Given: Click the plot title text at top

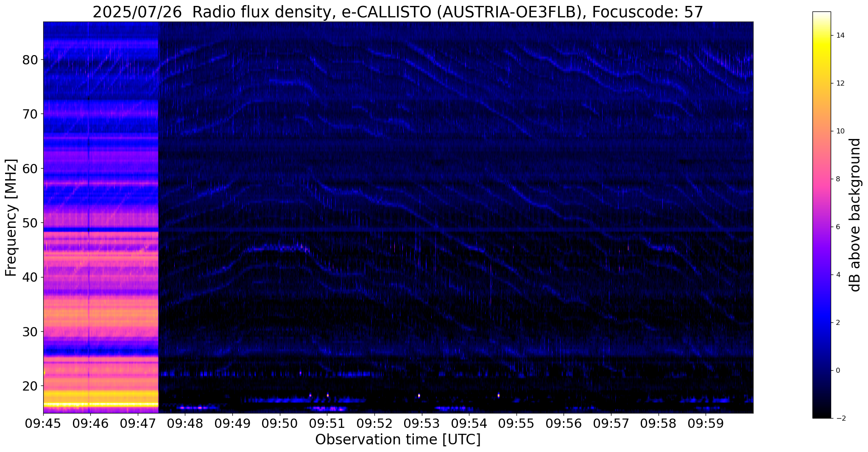Looking at the screenshot, I should tap(398, 12).
